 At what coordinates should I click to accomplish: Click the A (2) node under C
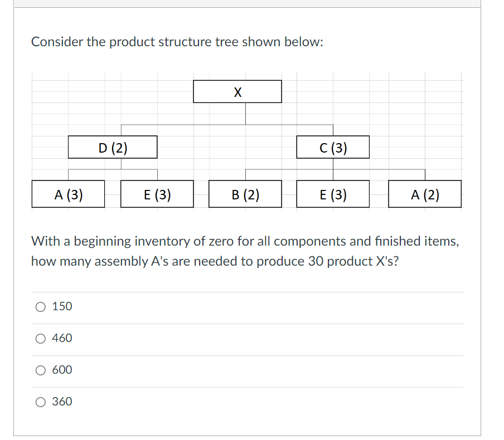pyautogui.click(x=424, y=194)
